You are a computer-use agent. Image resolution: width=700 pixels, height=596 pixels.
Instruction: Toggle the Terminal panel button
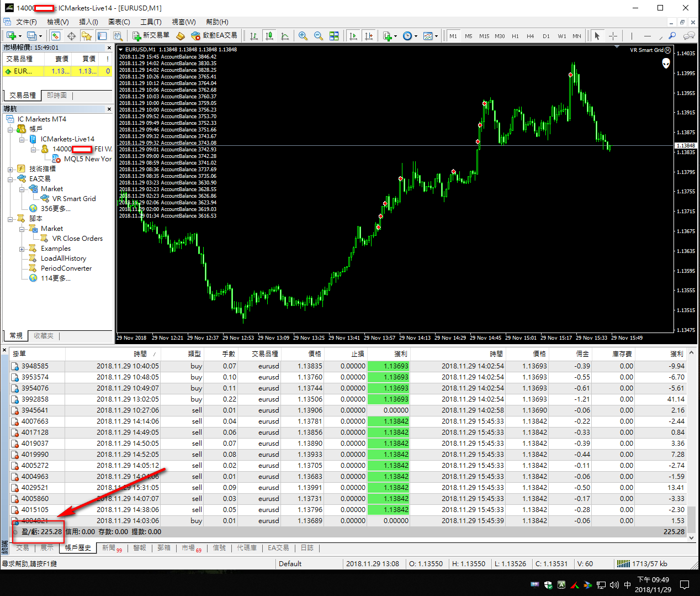(x=102, y=36)
